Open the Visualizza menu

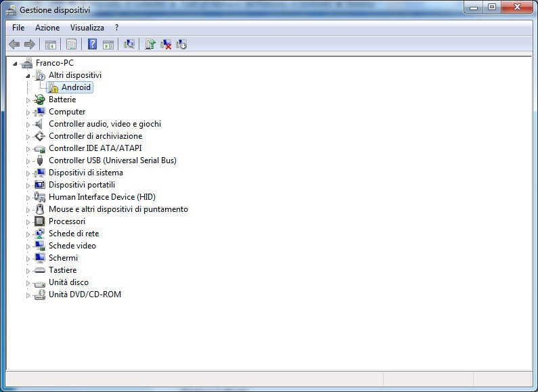coord(87,28)
